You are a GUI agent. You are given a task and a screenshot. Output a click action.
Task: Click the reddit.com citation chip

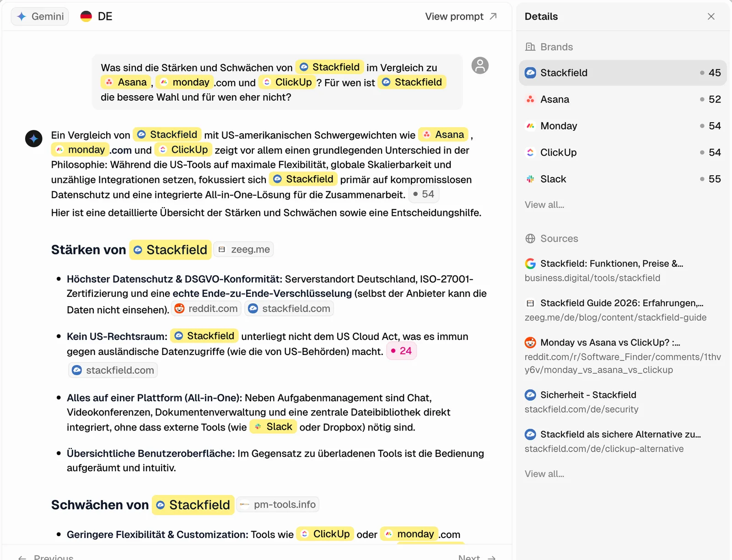point(206,309)
